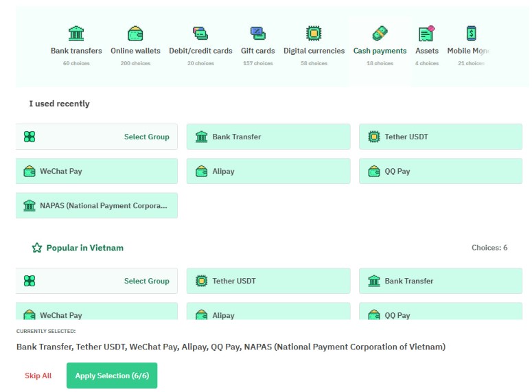
Task: Click Select Group under I used recently
Action: point(96,137)
